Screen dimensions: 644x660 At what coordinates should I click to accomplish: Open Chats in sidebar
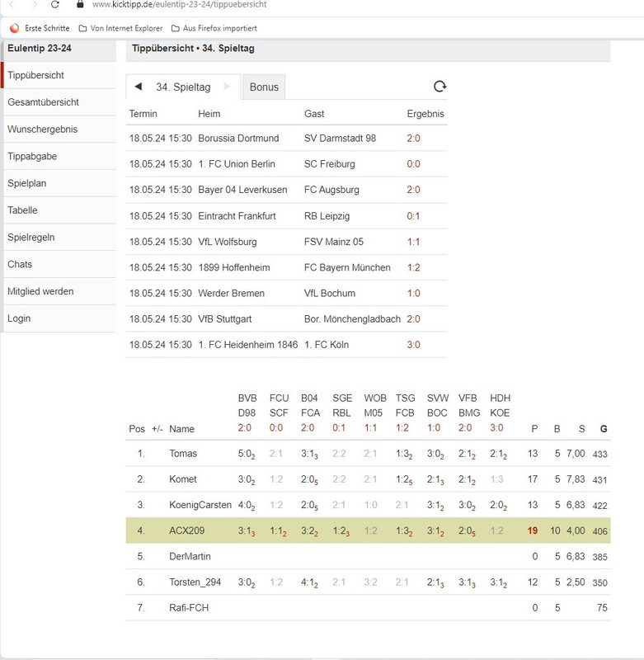[x=59, y=264]
